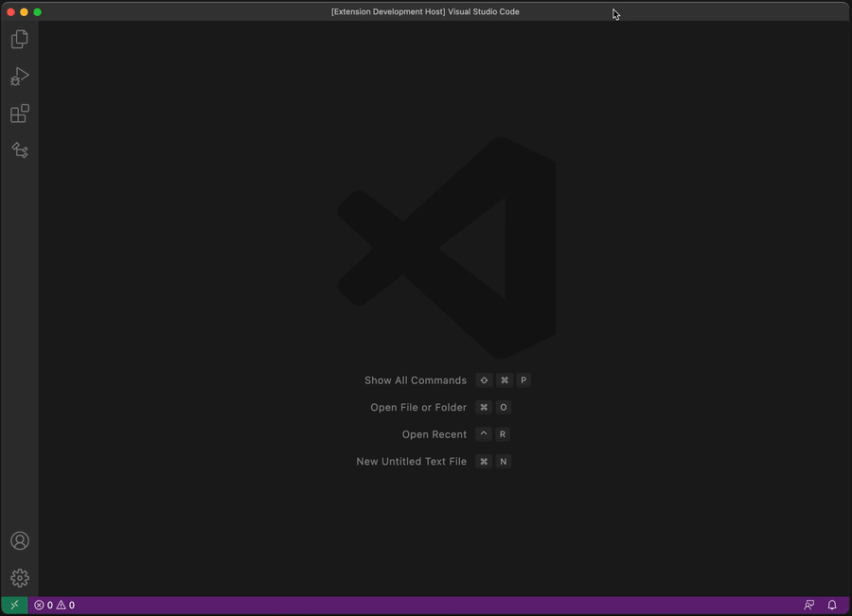This screenshot has width=852, height=616.
Task: Open feedback icon in status bar
Action: click(809, 605)
